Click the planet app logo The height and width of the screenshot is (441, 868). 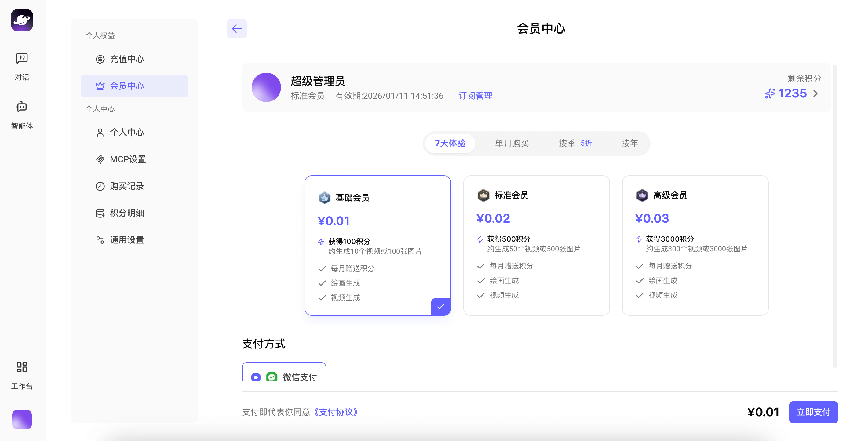tap(22, 20)
